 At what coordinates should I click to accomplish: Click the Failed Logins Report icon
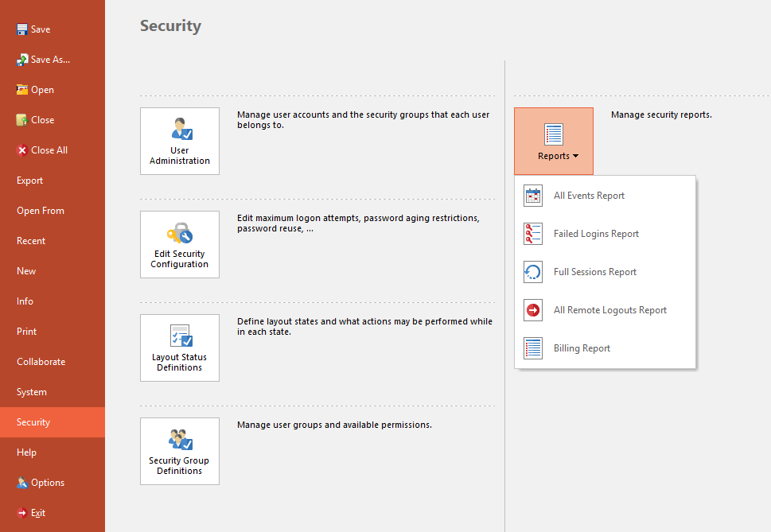click(x=533, y=234)
